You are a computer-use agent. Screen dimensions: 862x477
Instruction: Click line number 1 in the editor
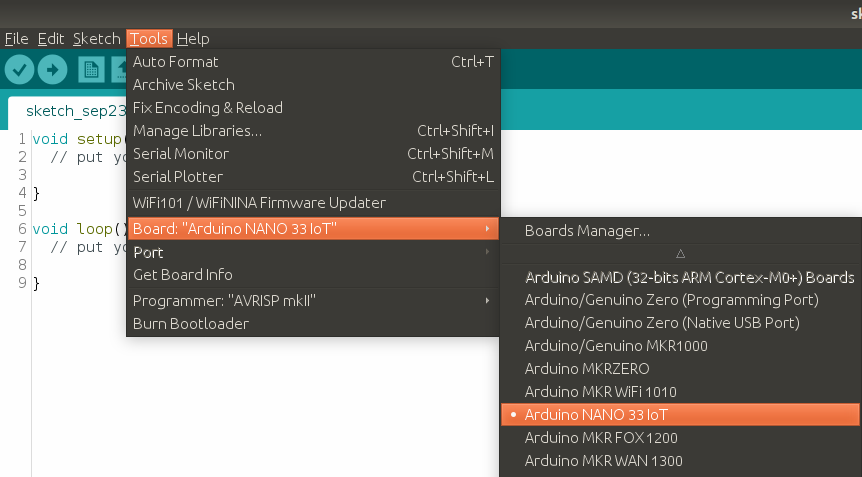coord(22,139)
